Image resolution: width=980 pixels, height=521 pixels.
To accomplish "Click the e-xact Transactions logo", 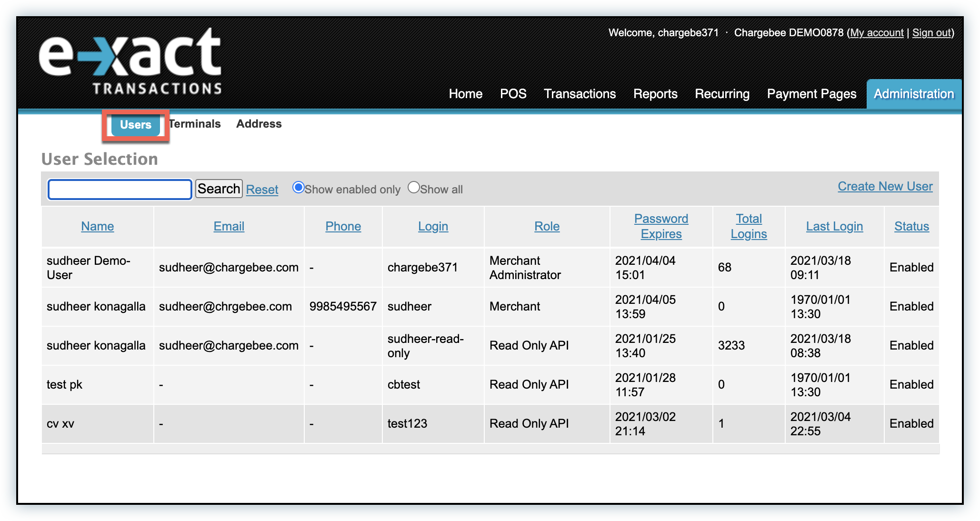I will (130, 61).
